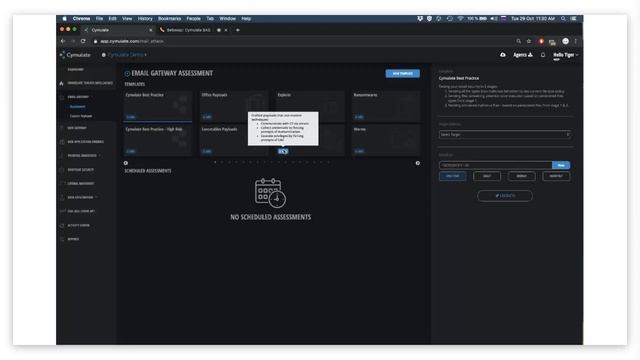Screen dimensions: 640x360
Task: Click the zoom magnifier icon in address bar
Action: 519,41
